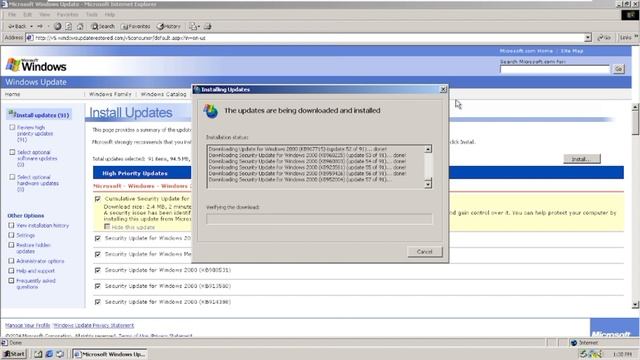The width and height of the screenshot is (640, 360).
Task: Open Windows Update Privacy Statement link
Action: 93,325
